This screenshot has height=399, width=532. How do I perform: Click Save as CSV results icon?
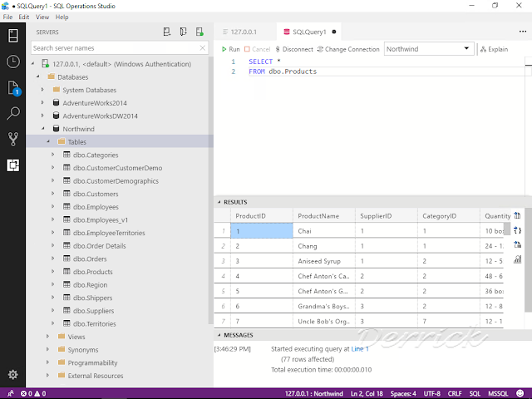(517, 215)
